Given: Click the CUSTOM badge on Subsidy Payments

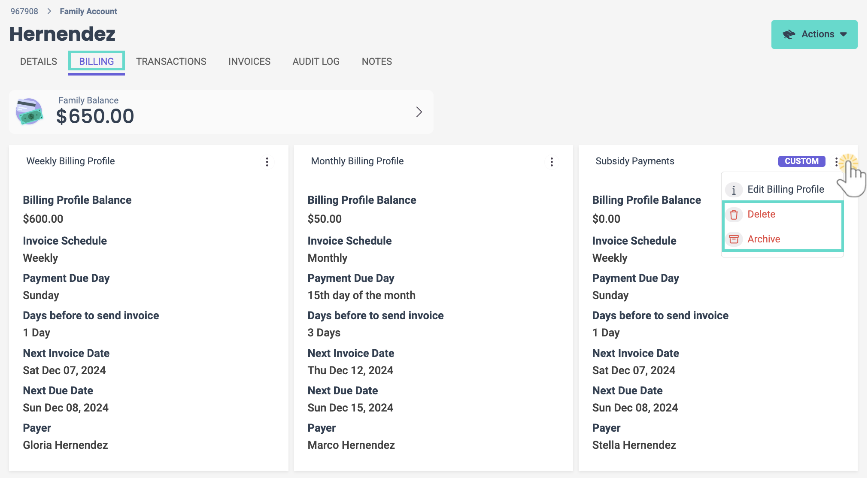Looking at the screenshot, I should click(x=801, y=161).
